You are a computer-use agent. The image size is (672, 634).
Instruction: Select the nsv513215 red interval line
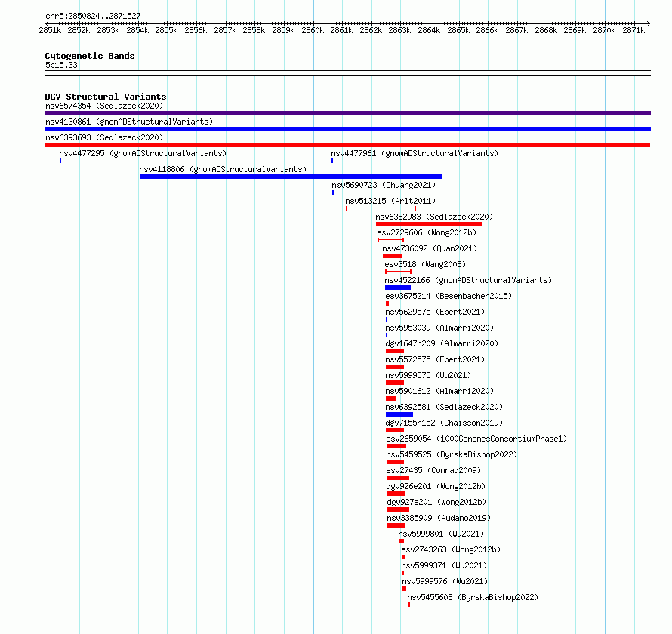(x=381, y=208)
